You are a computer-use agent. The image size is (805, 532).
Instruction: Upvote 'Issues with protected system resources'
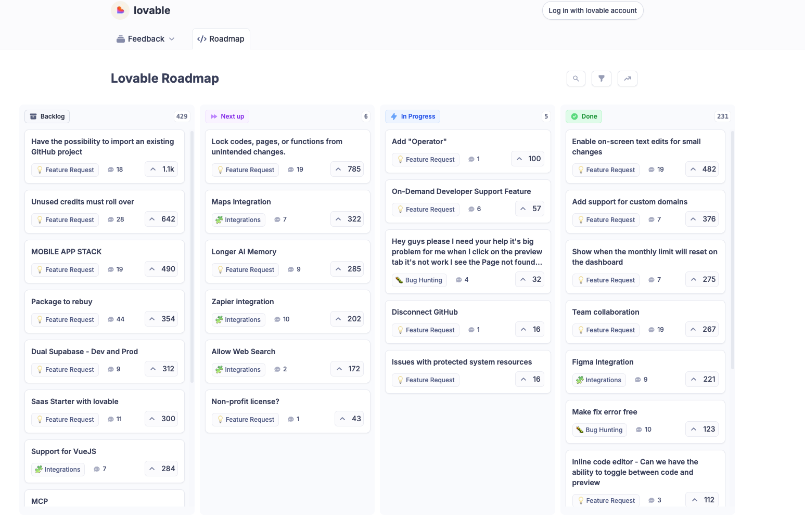530,379
